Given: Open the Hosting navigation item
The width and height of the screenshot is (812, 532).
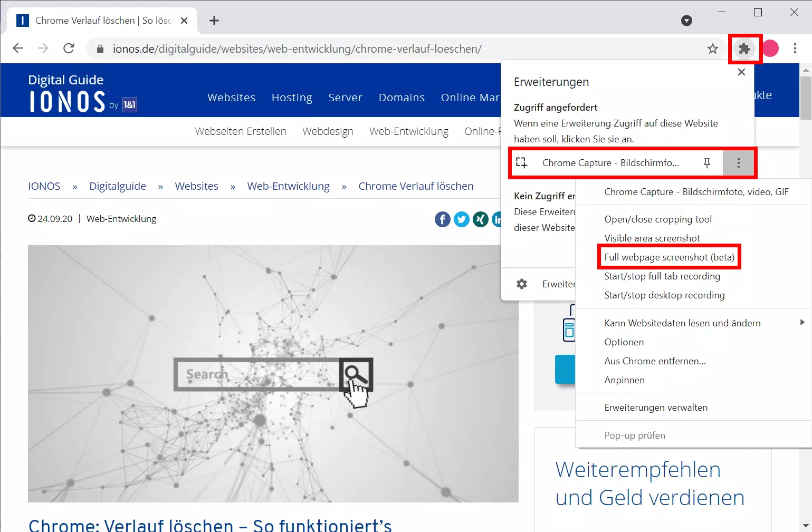Looking at the screenshot, I should click(x=292, y=98).
